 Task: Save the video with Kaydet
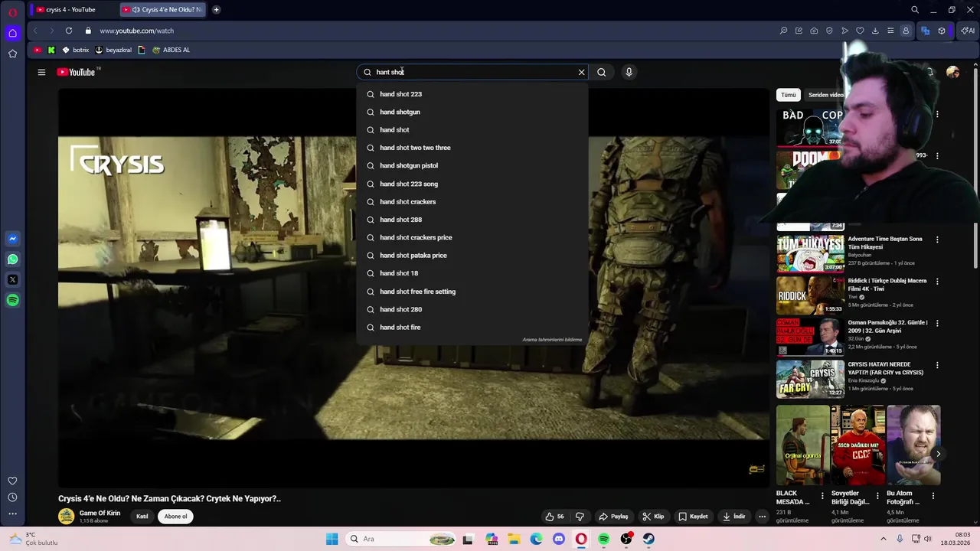point(693,517)
